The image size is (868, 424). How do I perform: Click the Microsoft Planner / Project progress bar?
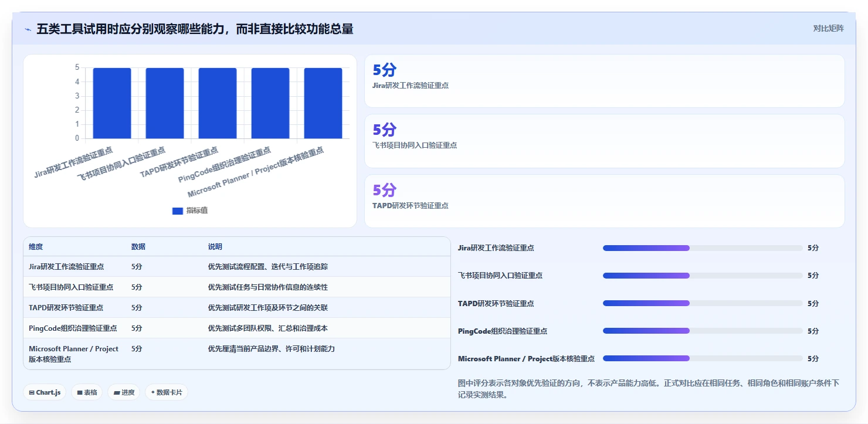(703, 358)
